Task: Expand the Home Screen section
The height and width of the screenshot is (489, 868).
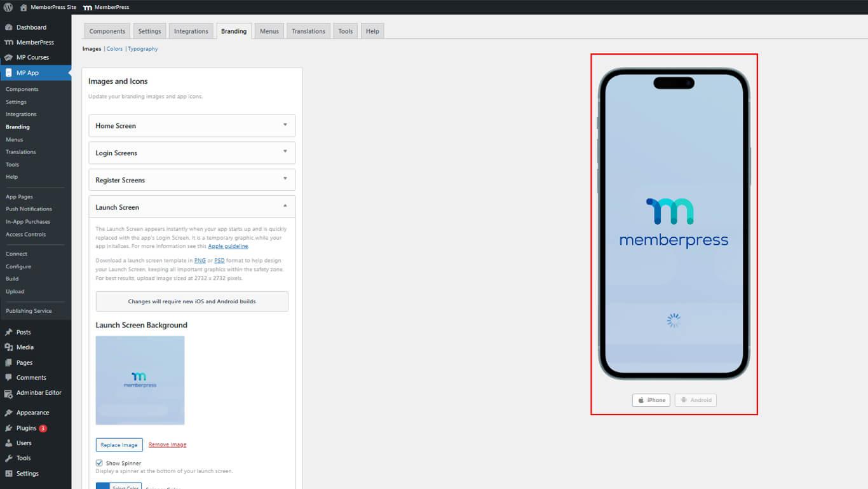Action: (192, 126)
